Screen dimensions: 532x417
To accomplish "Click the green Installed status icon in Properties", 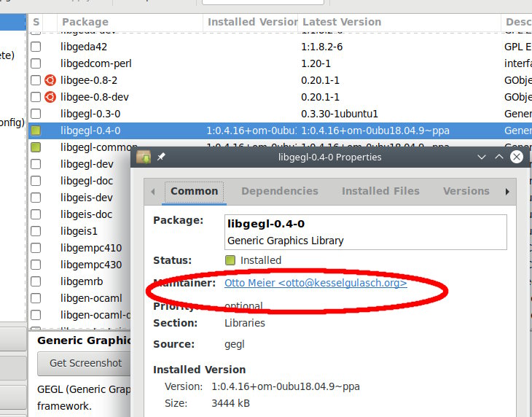I will click(230, 260).
